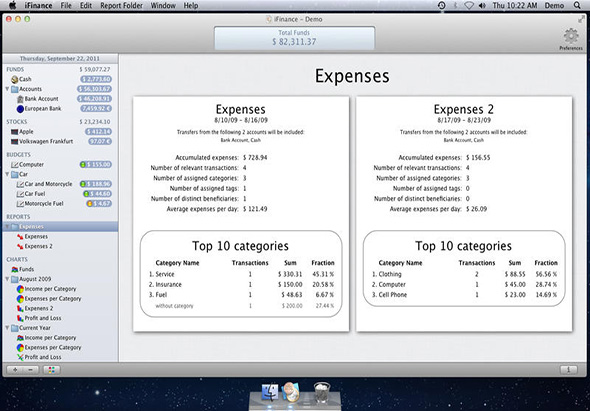Click the Motorcycle Fuel budget icon
This screenshot has width=590, height=411.
pyautogui.click(x=20, y=204)
